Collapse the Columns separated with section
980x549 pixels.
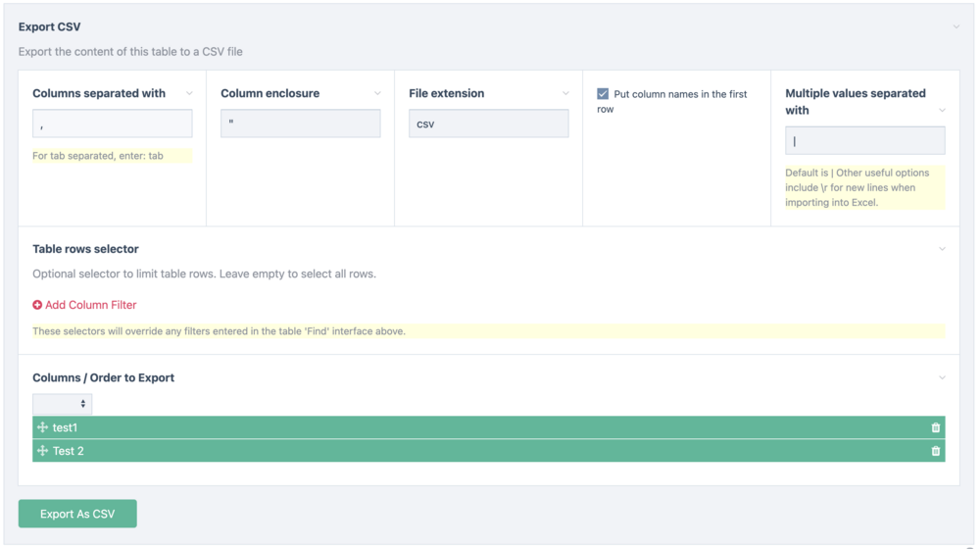189,94
